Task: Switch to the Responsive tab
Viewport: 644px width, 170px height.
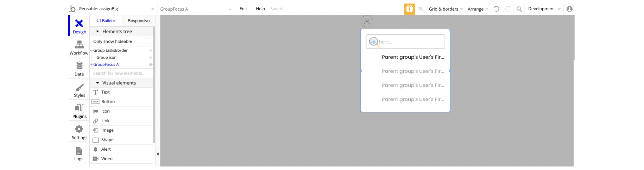Action: [x=139, y=21]
